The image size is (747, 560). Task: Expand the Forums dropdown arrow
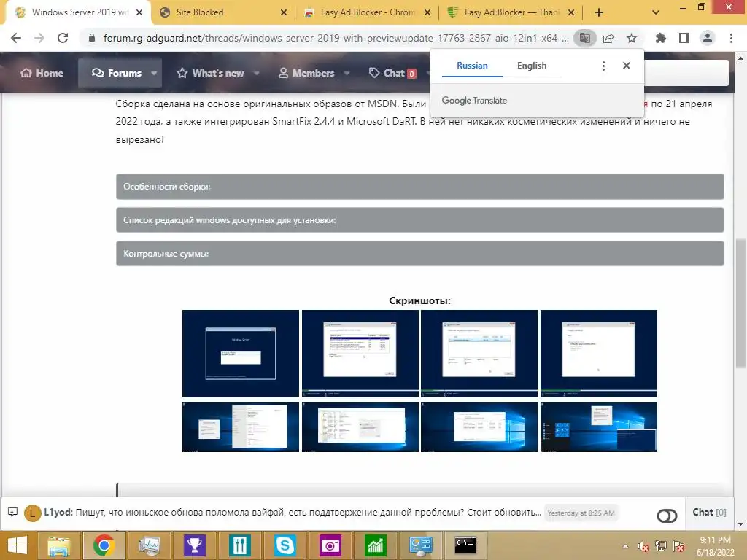click(x=154, y=74)
